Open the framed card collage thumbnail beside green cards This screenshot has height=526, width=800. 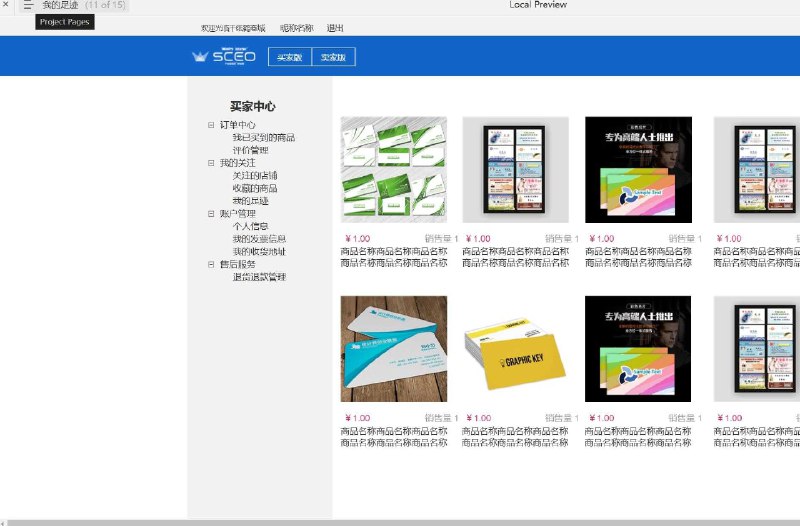(x=515, y=169)
